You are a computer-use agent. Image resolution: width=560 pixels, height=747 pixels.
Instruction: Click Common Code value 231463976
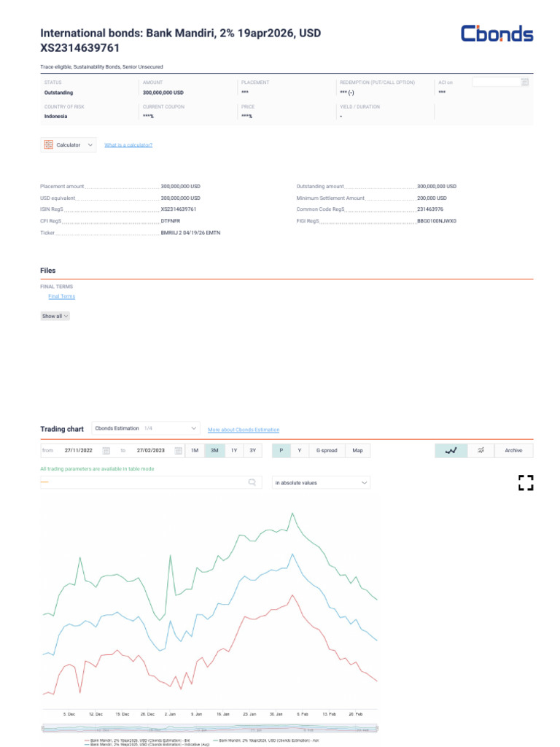pyautogui.click(x=430, y=209)
